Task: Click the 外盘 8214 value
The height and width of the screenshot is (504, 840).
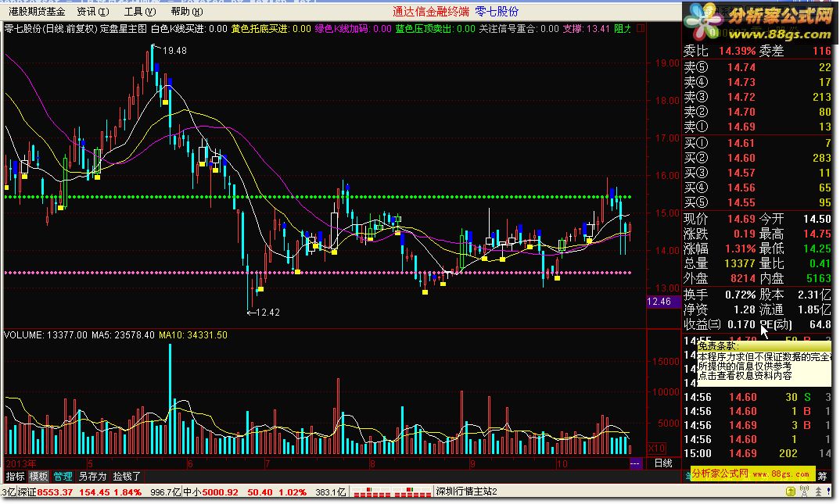Action: pyautogui.click(x=743, y=279)
